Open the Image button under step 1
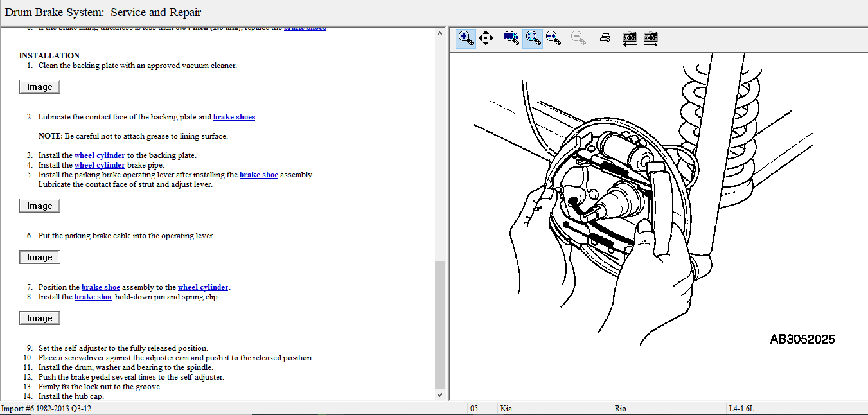This screenshot has width=868, height=415. 40,87
